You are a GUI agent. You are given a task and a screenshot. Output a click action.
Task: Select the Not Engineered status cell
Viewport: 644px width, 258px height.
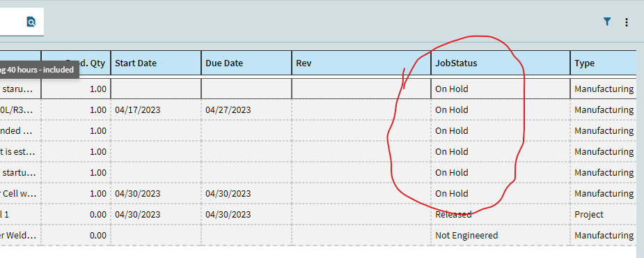pyautogui.click(x=501, y=236)
